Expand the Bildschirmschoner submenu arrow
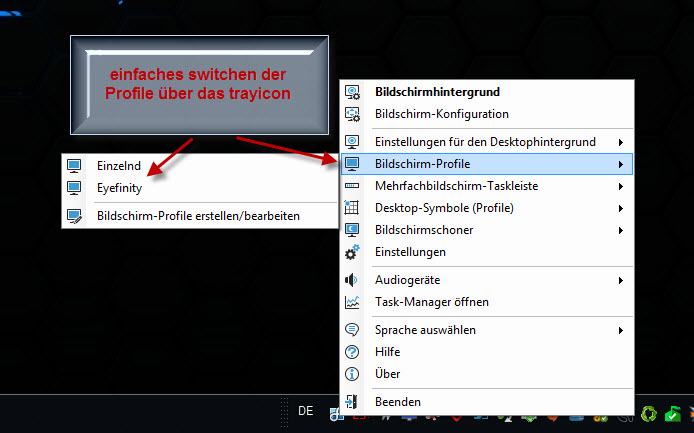The height and width of the screenshot is (433, 694). (x=621, y=230)
